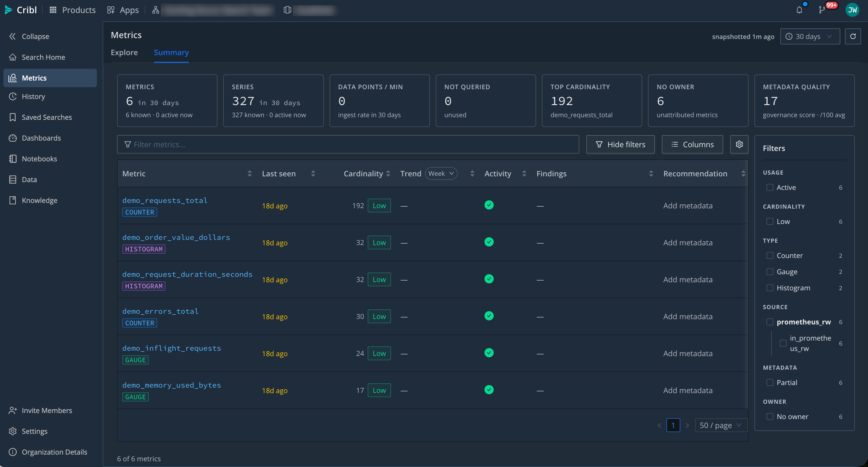Click the Data table icon in sidebar
The width and height of the screenshot is (868, 467).
point(12,179)
